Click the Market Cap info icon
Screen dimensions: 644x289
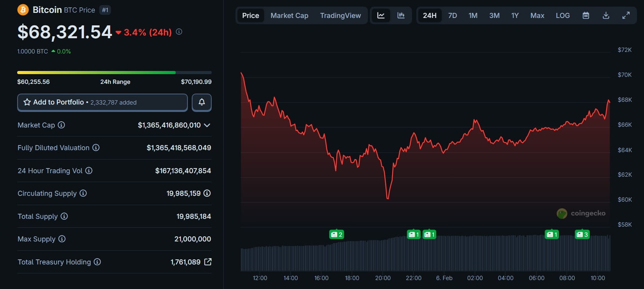pyautogui.click(x=61, y=125)
